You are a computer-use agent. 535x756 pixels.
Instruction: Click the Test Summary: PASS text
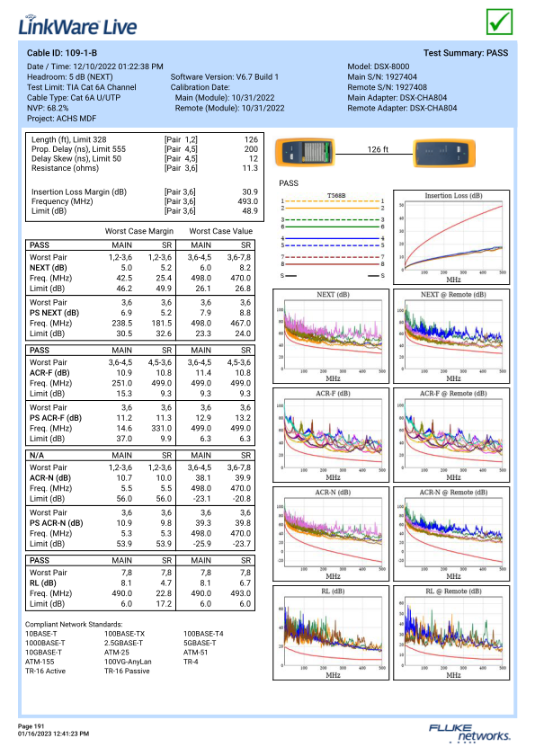point(466,53)
